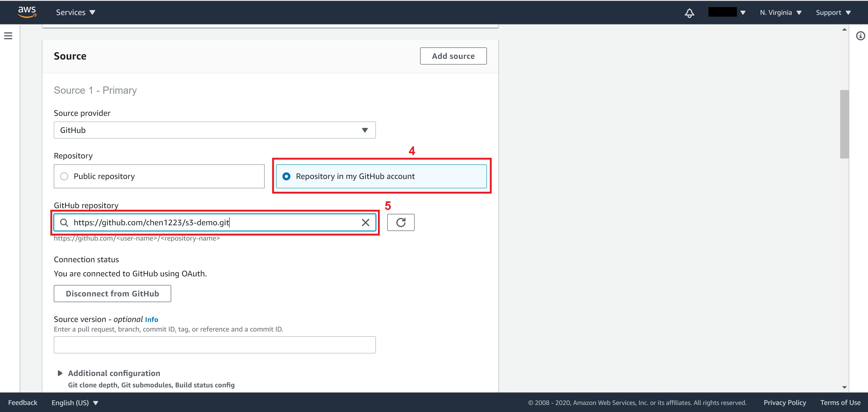Viewport: 868px width, 412px height.
Task: Click the AWS logo icon
Action: 25,12
